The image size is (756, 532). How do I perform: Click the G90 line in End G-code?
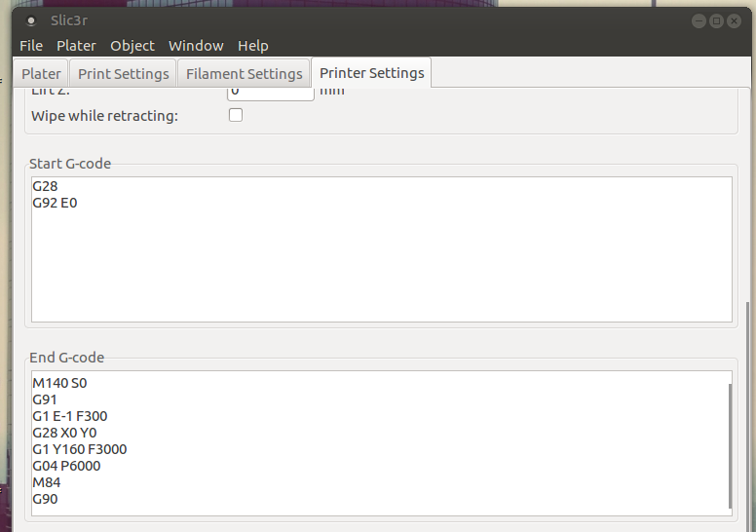coord(45,499)
